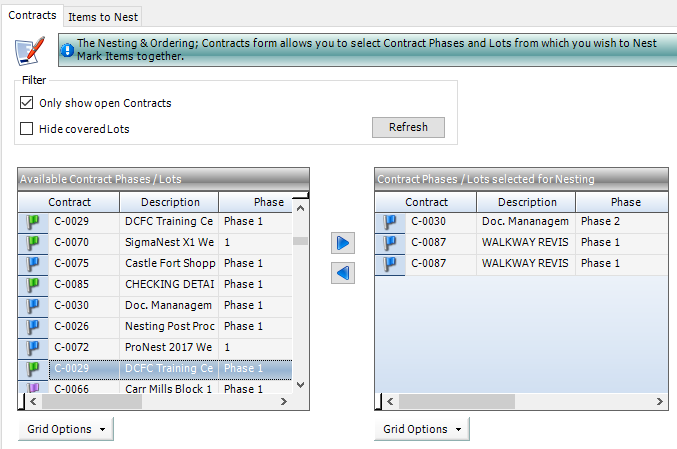Click the flag icon for contract C-0070

[32, 242]
